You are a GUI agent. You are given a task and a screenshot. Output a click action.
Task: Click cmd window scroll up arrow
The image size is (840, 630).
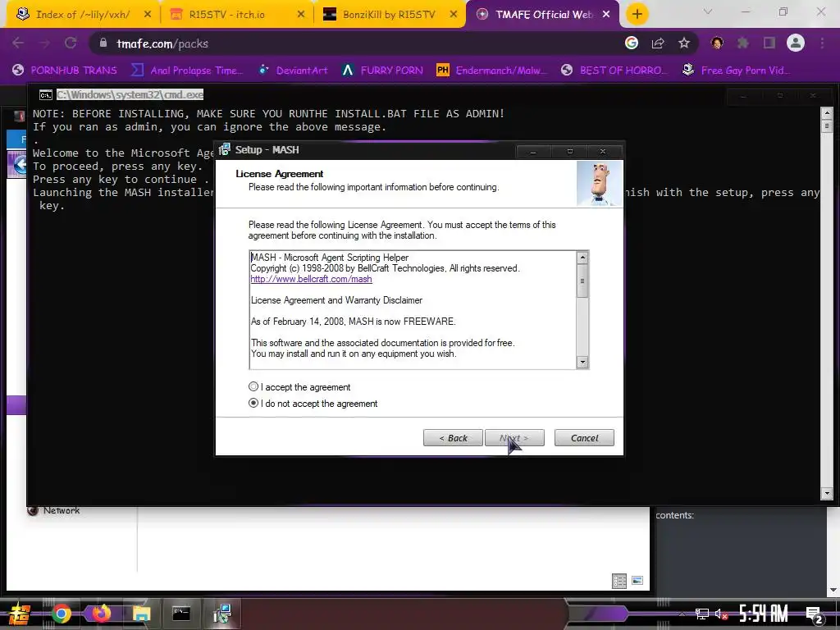click(827, 113)
